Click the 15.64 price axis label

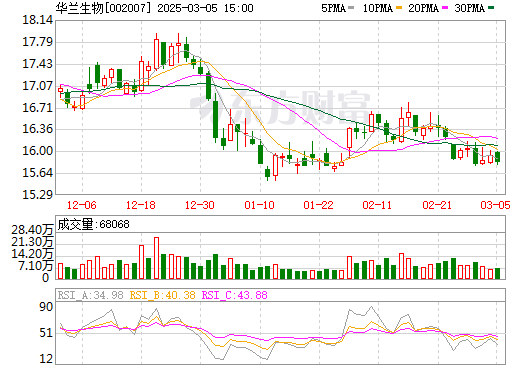[x=37, y=173]
